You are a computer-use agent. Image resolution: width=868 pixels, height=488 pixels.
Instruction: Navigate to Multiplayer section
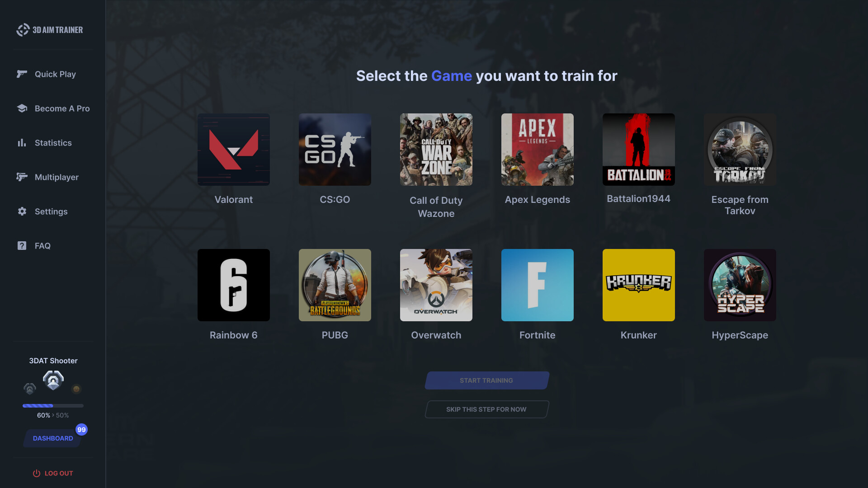(57, 176)
